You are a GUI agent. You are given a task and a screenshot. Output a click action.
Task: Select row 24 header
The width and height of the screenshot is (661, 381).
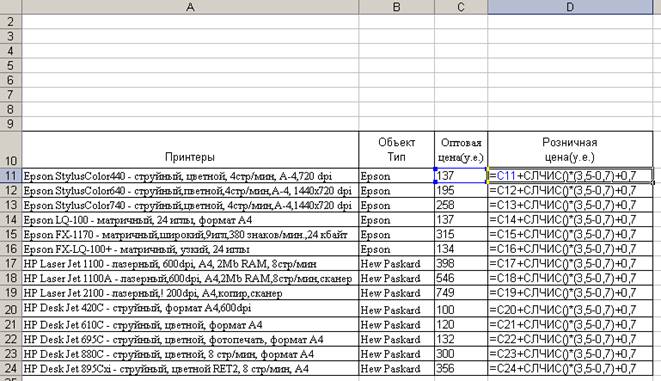point(11,368)
